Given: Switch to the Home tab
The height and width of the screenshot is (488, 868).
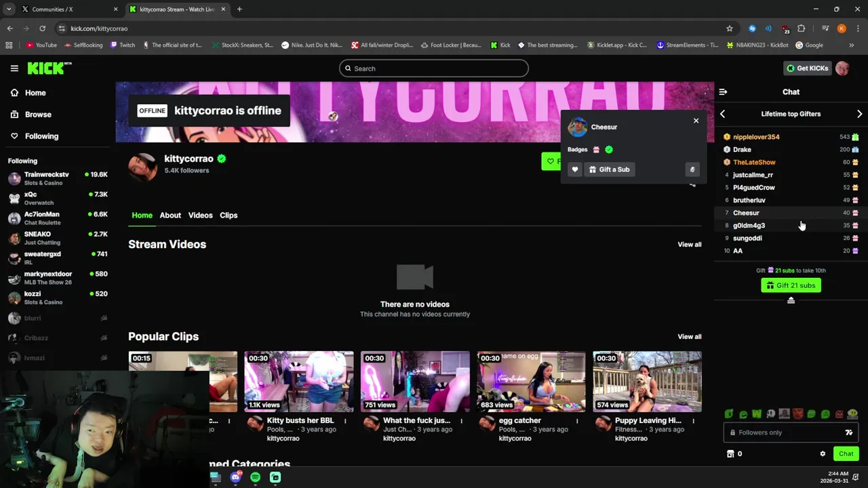Looking at the screenshot, I should 142,215.
